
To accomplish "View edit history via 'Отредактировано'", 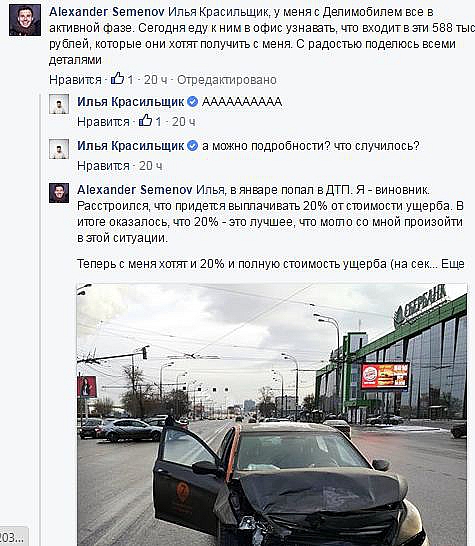I will click(x=227, y=80).
